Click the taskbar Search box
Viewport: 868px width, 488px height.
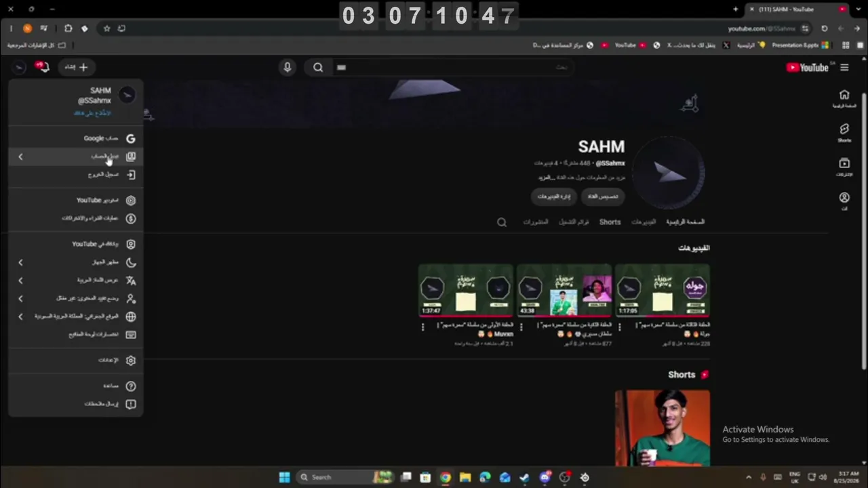pos(344,477)
